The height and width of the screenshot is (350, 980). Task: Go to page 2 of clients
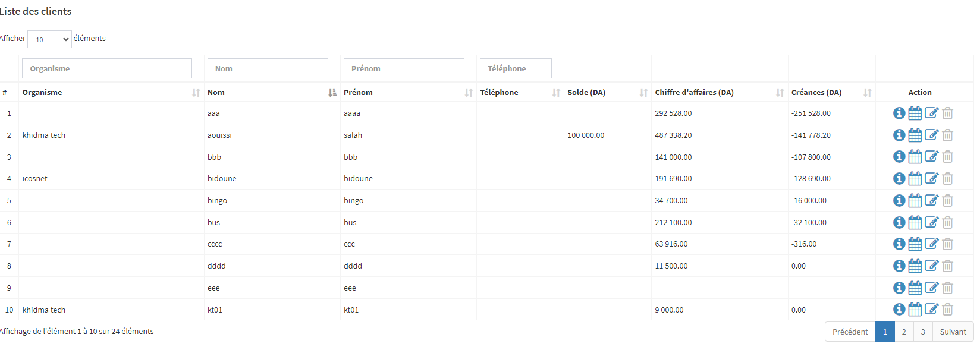click(904, 332)
